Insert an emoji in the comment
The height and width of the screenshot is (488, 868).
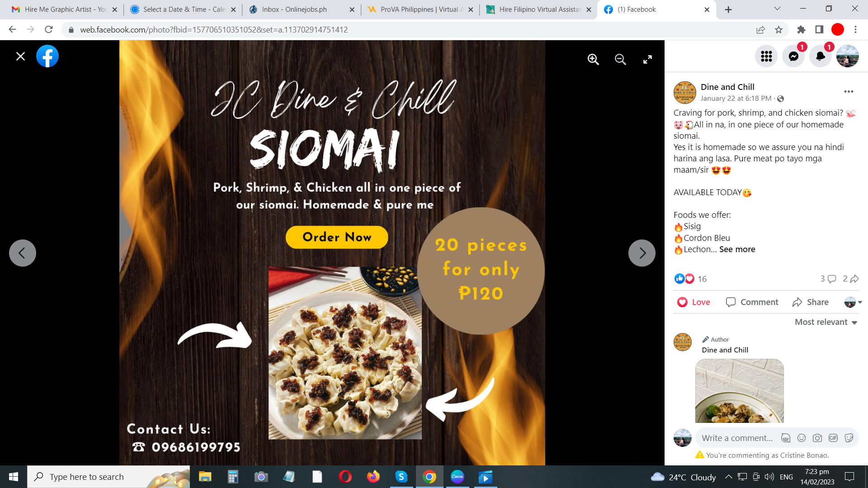tap(802, 438)
